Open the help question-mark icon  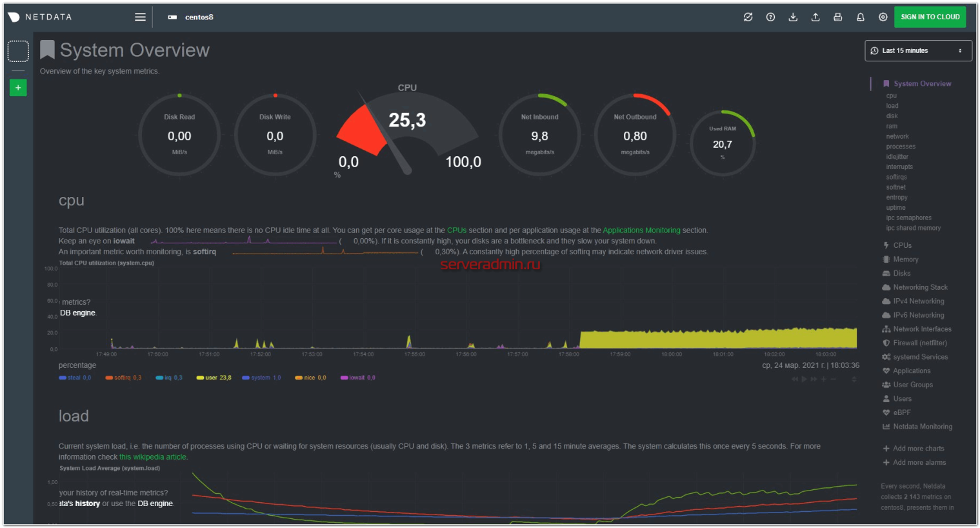click(x=770, y=17)
